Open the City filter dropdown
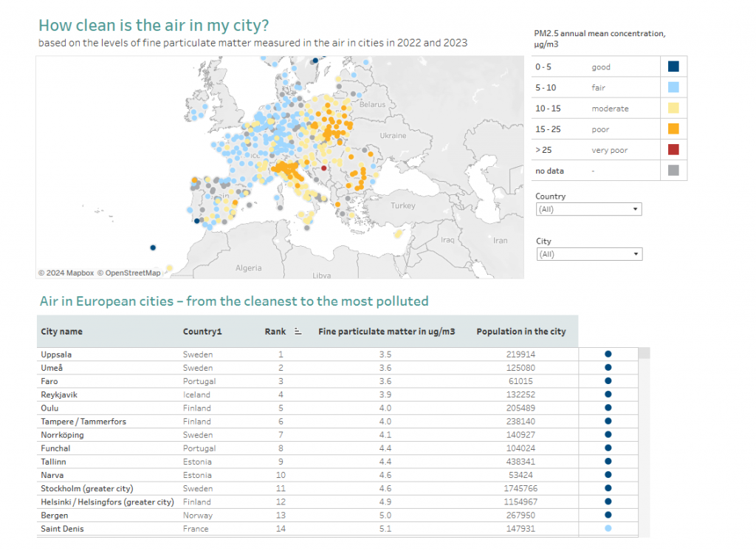The image size is (756, 551). click(588, 254)
